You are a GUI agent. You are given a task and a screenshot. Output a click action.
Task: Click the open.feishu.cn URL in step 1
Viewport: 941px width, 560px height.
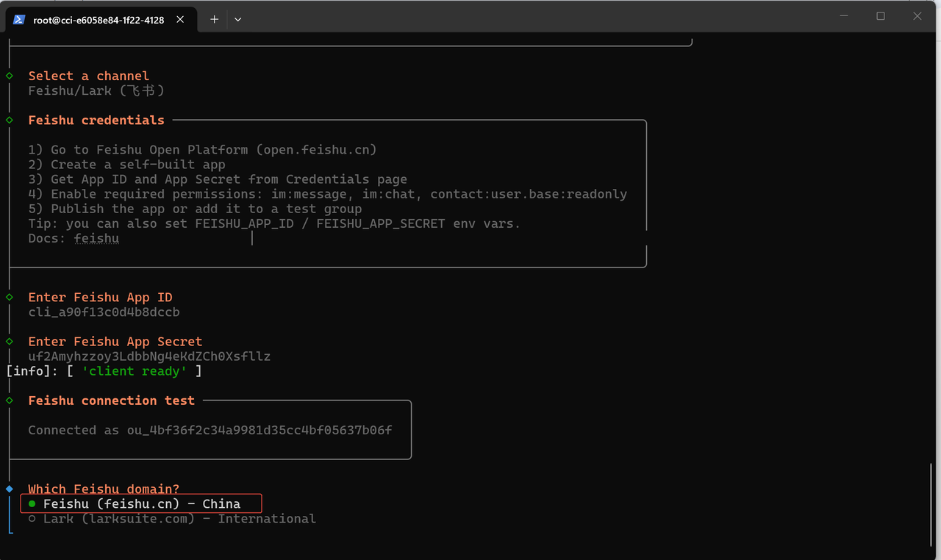[x=316, y=150]
